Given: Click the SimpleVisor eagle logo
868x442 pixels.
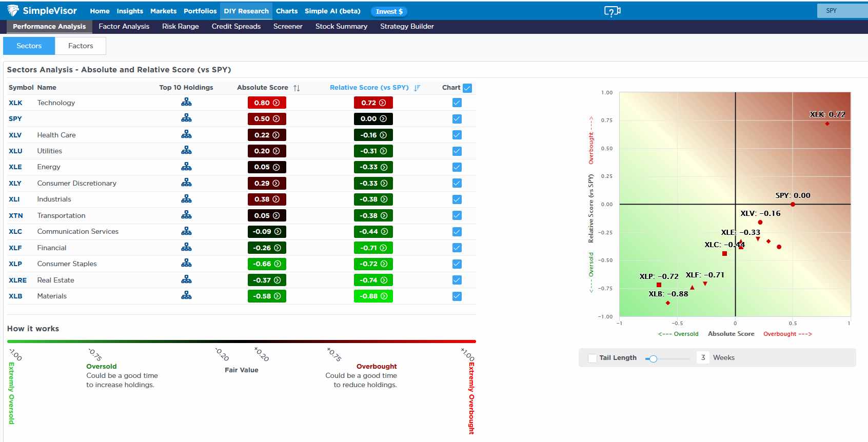Looking at the screenshot, I should [x=13, y=11].
